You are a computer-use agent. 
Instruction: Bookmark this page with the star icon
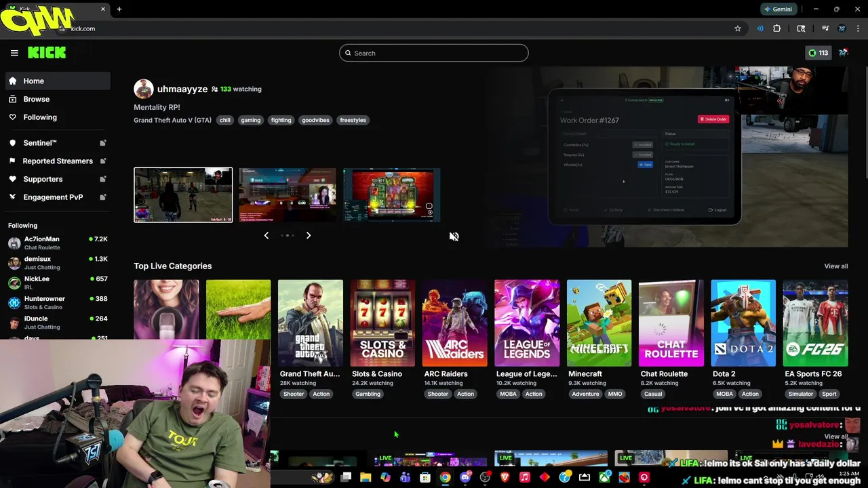738,28
